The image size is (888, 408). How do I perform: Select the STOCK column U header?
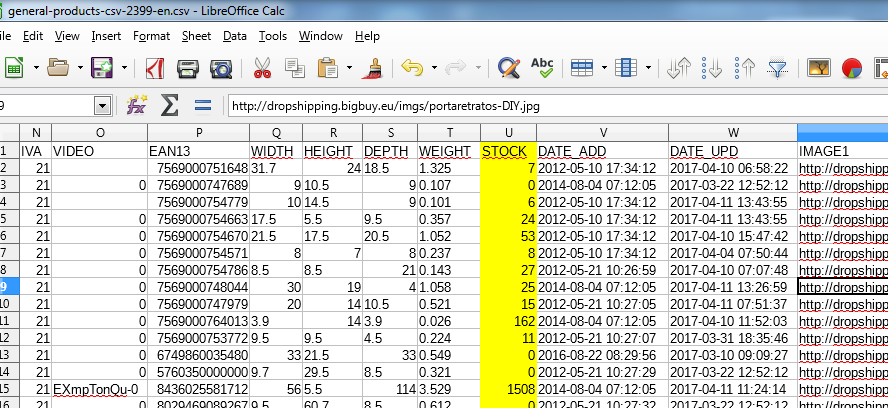pos(508,133)
